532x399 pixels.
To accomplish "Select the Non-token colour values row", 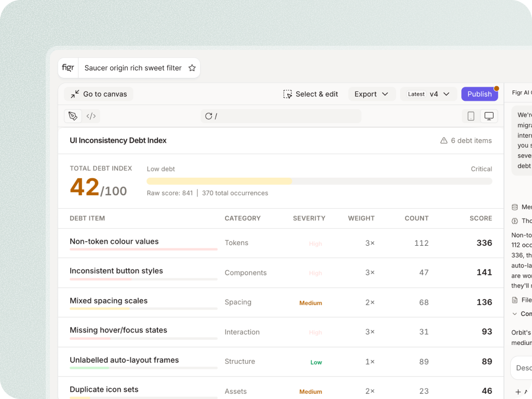I will [x=281, y=243].
